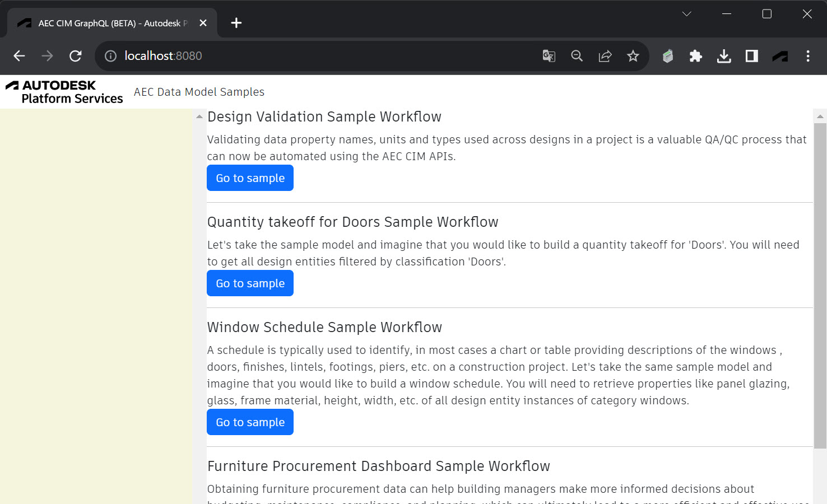Image resolution: width=827 pixels, height=504 pixels.
Task: Click the scroll up arrow on content scrollbar
Action: 199,116
